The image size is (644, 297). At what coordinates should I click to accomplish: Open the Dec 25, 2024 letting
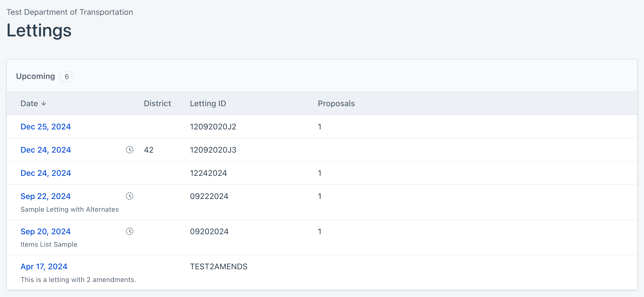point(46,127)
